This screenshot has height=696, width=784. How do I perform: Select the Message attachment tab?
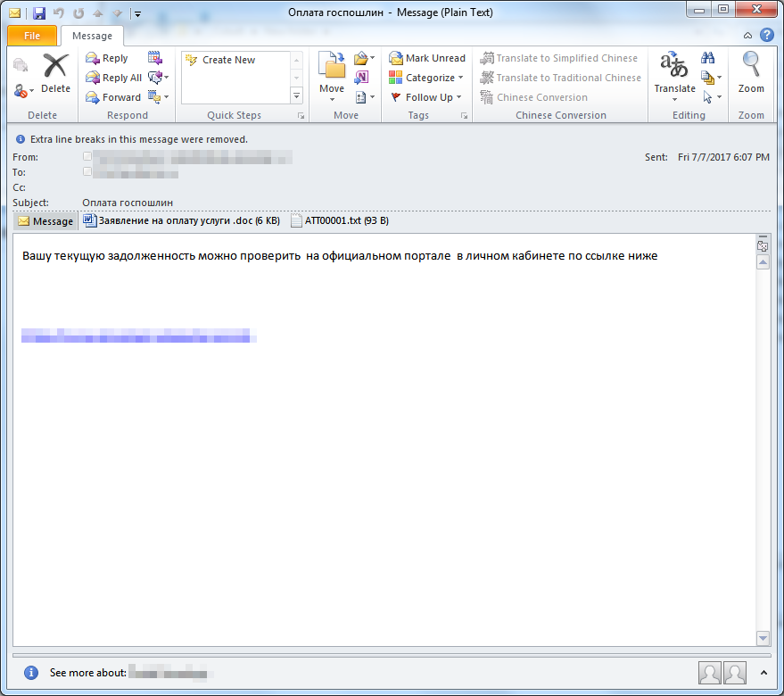(45, 221)
